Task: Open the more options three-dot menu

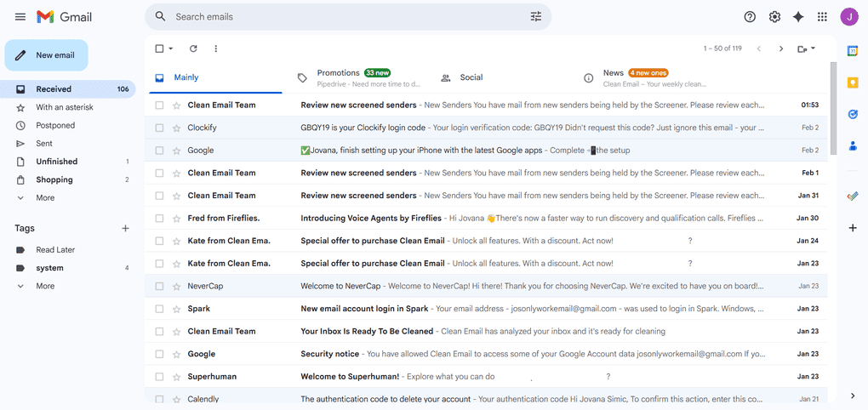Action: point(216,48)
